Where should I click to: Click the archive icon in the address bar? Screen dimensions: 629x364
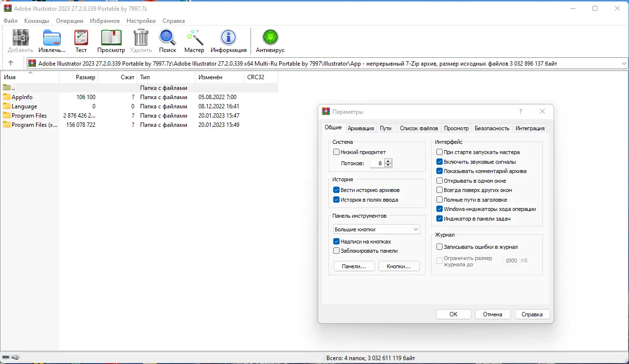coord(32,63)
